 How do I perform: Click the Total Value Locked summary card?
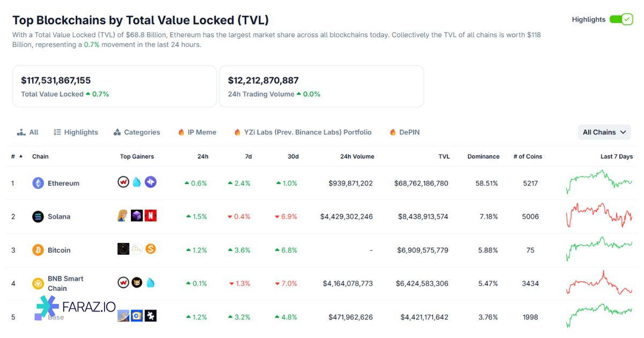[114, 86]
